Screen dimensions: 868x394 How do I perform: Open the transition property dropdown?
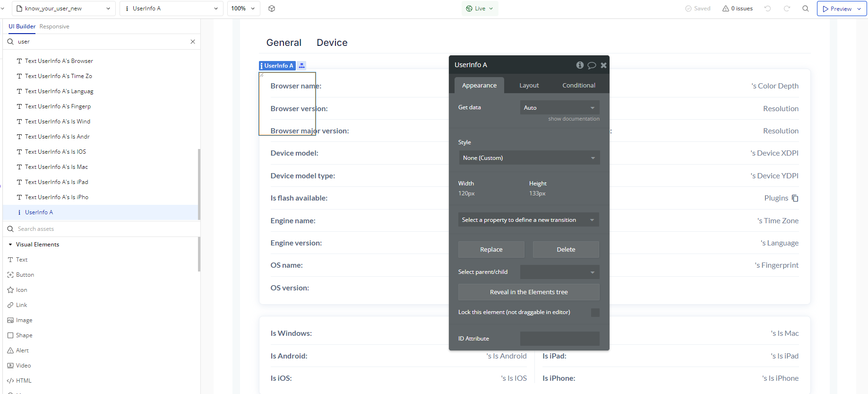point(528,220)
